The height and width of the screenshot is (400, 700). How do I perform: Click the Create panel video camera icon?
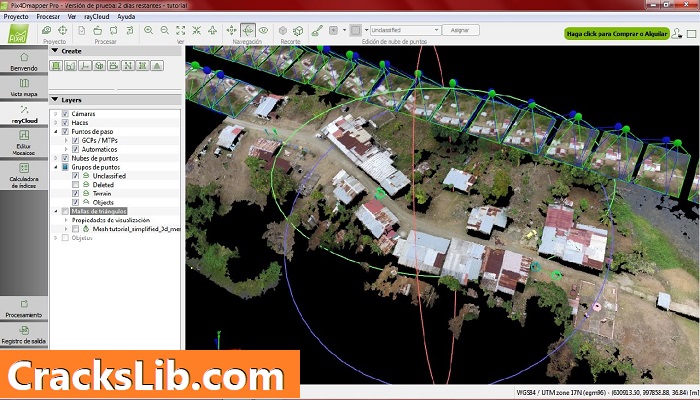(x=114, y=66)
